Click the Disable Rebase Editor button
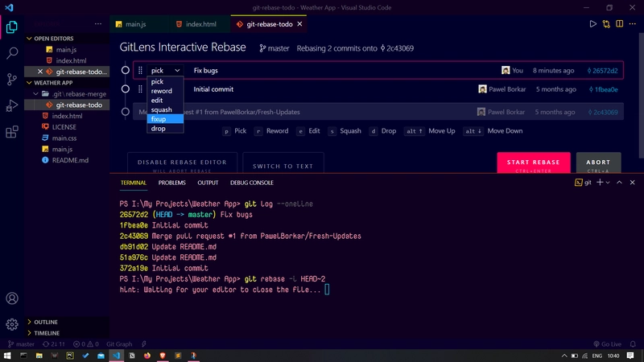This screenshot has width=644, height=362. tap(183, 163)
